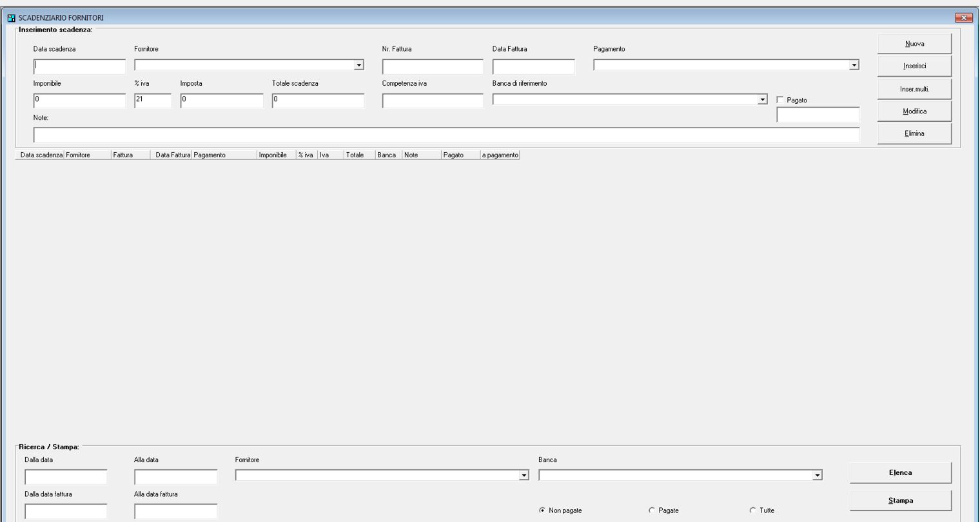Focus the date field under Pagato checkbox

[818, 115]
